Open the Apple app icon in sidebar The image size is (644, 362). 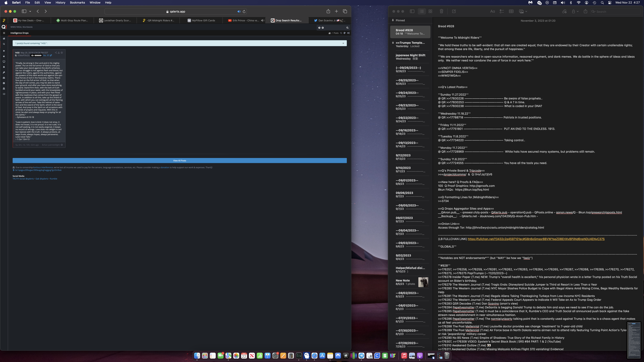(x=4, y=56)
